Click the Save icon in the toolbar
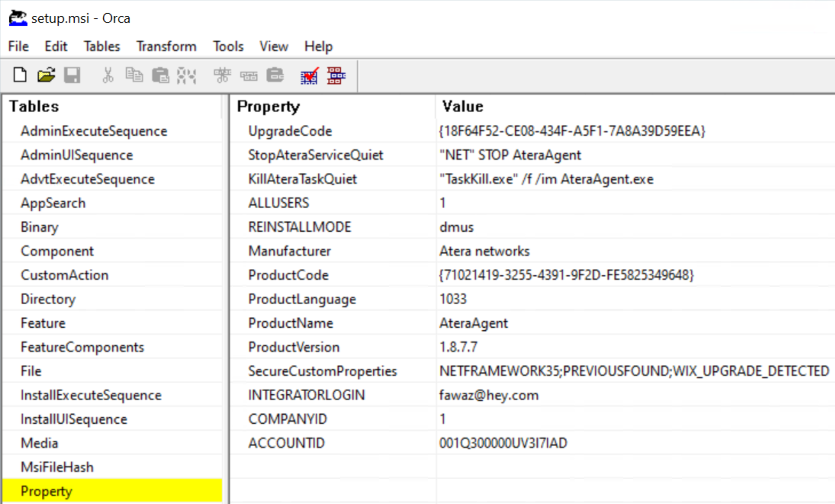Image resolution: width=835 pixels, height=504 pixels. [x=72, y=75]
